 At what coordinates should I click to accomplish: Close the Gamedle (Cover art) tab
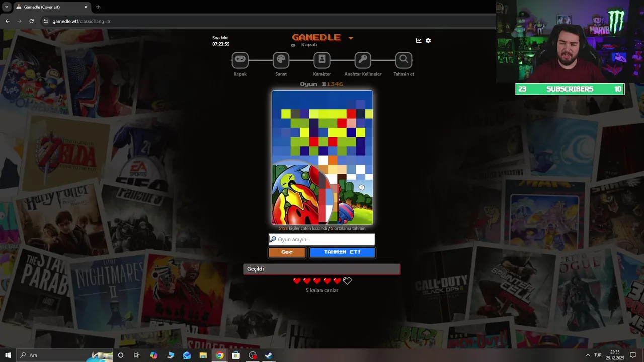[86, 7]
